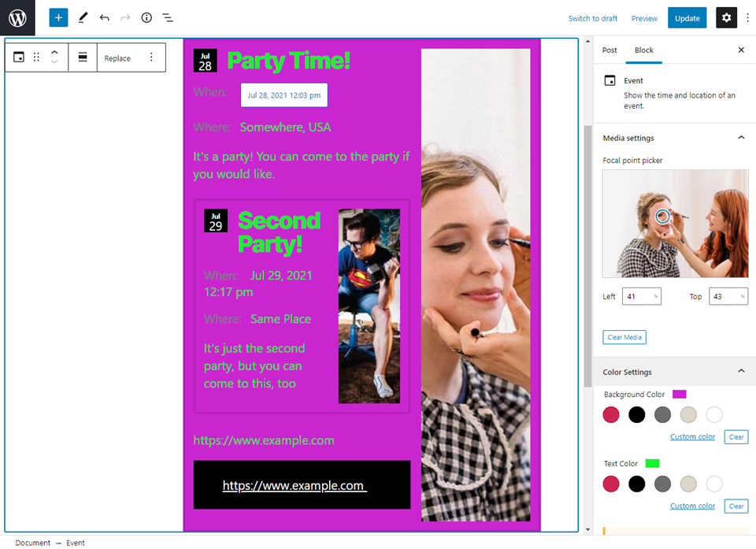Open the List View icon
The image size is (756, 549).
click(168, 17)
